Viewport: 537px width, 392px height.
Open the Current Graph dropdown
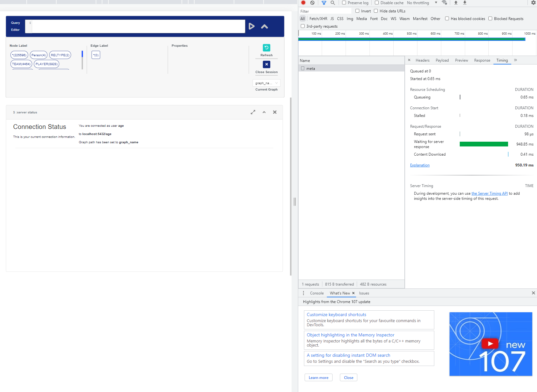tap(266, 83)
